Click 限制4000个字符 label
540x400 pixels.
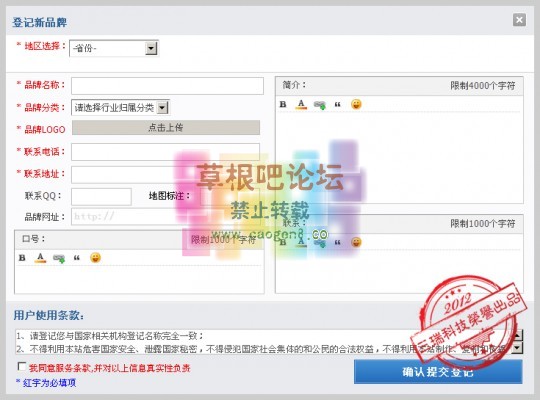(x=483, y=85)
